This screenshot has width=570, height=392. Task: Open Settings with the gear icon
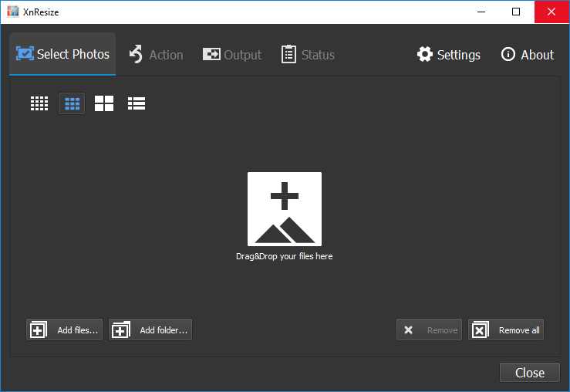448,55
